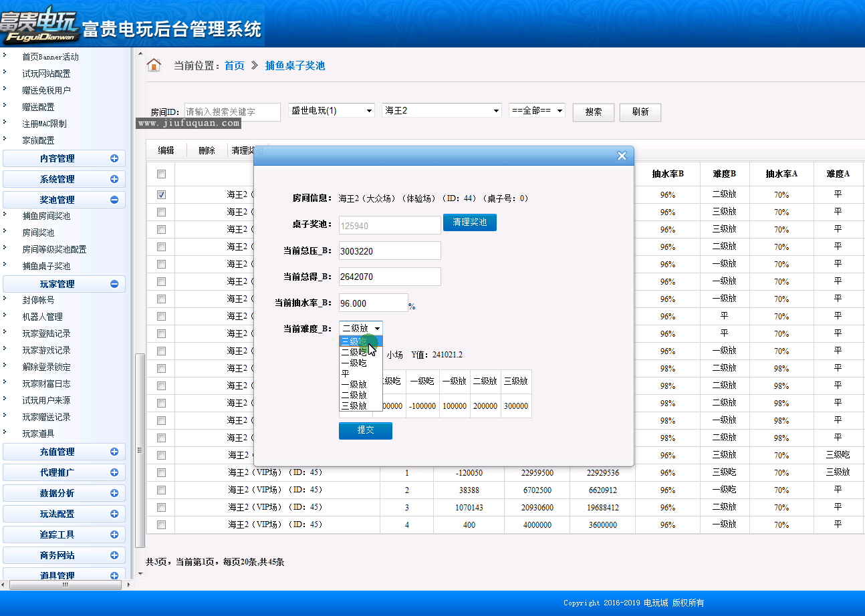Choose 一级放 in the difficulty list
Image resolution: width=865 pixels, height=616 pixels.
point(361,384)
